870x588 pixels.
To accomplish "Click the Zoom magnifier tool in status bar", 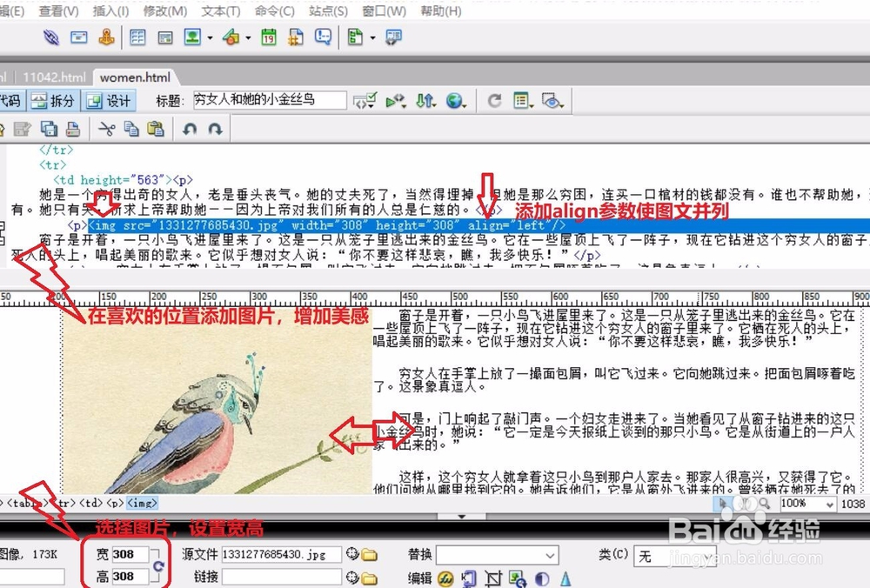I will click(765, 503).
